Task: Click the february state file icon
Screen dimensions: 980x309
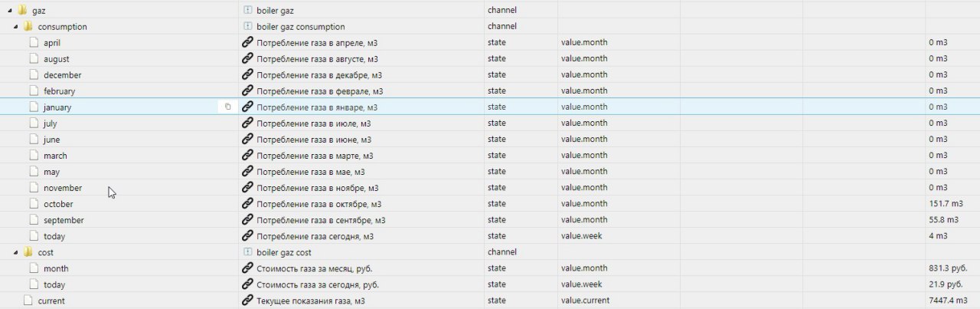Action: click(34, 90)
